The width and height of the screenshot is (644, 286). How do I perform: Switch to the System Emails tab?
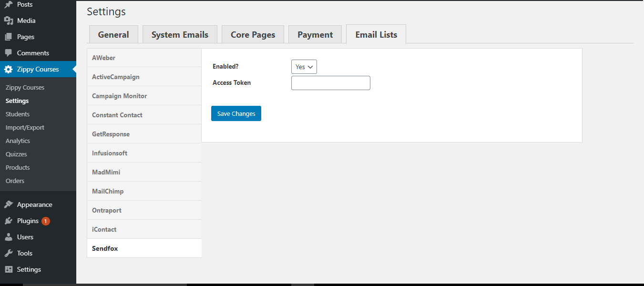pyautogui.click(x=180, y=34)
